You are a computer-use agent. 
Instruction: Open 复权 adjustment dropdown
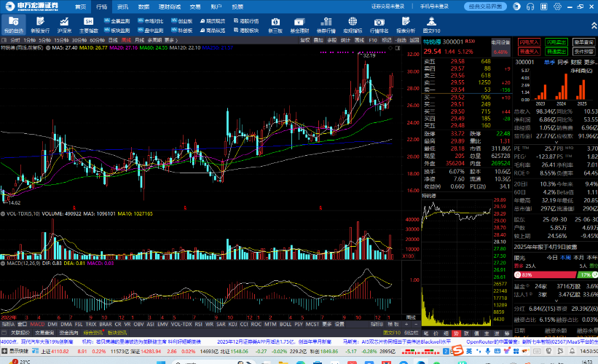[x=304, y=40]
